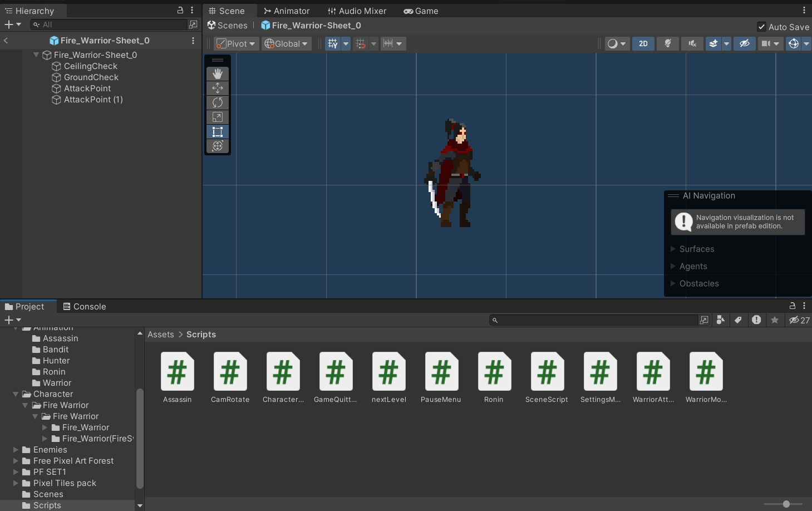The image size is (812, 511).
Task: Select the nextLevel script icon
Action: pyautogui.click(x=389, y=371)
